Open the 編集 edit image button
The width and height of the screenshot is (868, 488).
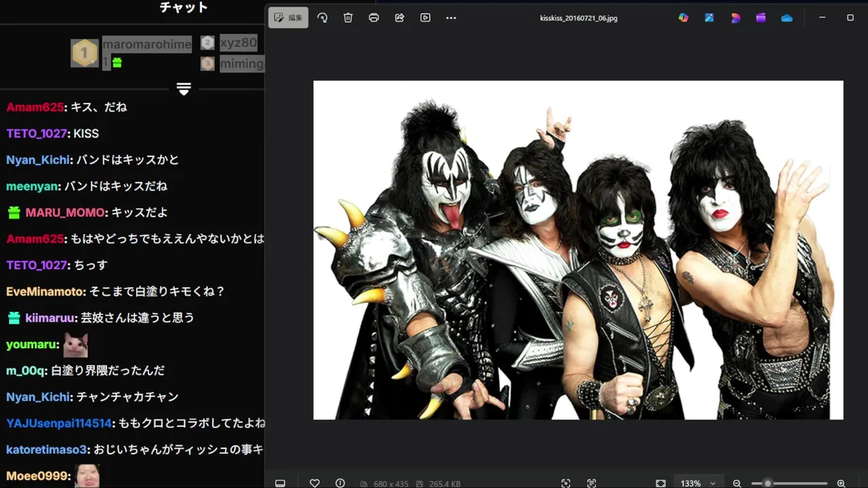(x=288, y=18)
